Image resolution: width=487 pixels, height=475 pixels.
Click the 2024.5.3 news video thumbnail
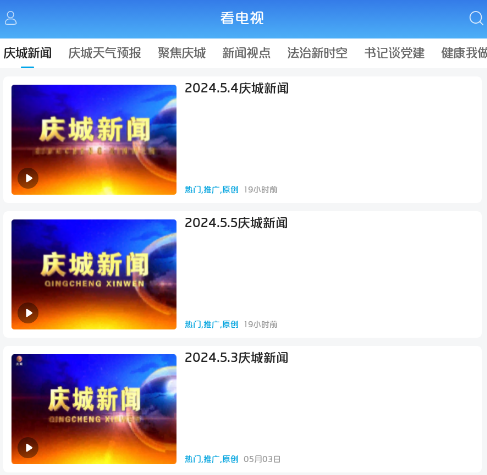click(x=94, y=409)
